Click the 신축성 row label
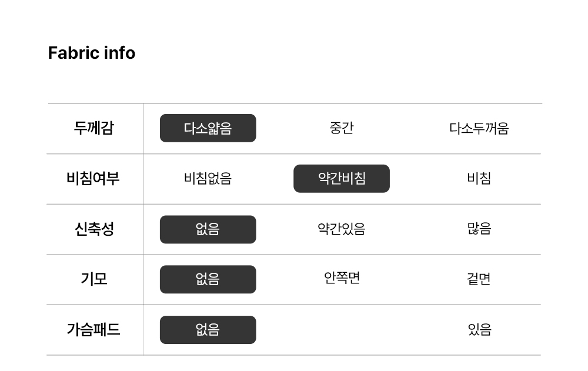Viewport: 588px width, 371px height. (x=94, y=229)
